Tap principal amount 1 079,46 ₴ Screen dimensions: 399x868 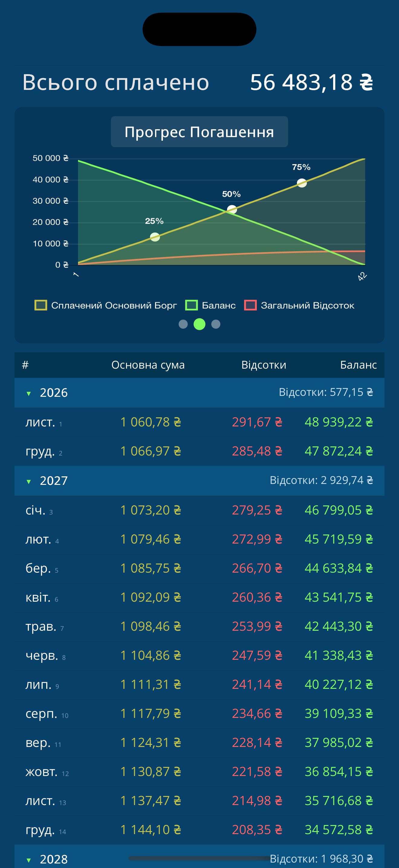(x=151, y=539)
